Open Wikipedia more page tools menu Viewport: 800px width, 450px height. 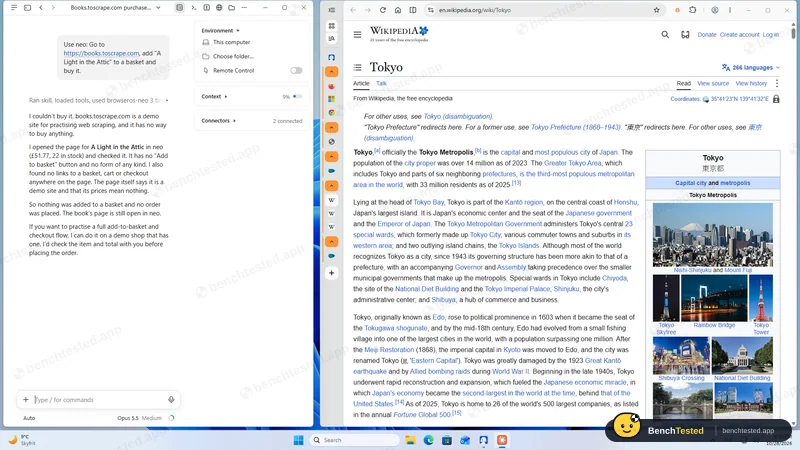click(x=777, y=83)
